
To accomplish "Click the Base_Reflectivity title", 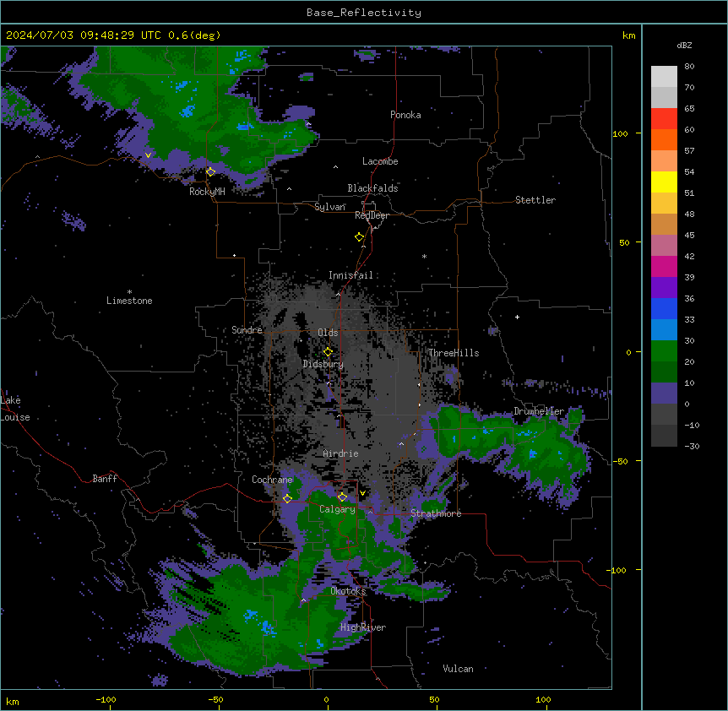I will [364, 13].
